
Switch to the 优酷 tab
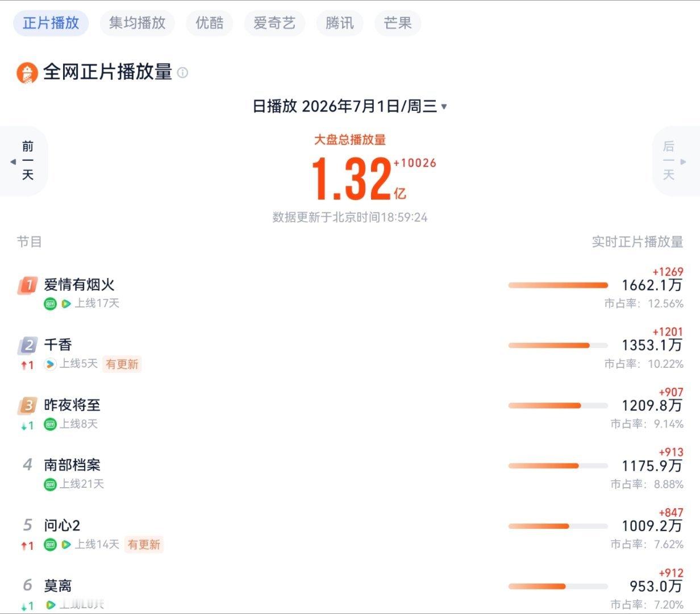pyautogui.click(x=210, y=23)
